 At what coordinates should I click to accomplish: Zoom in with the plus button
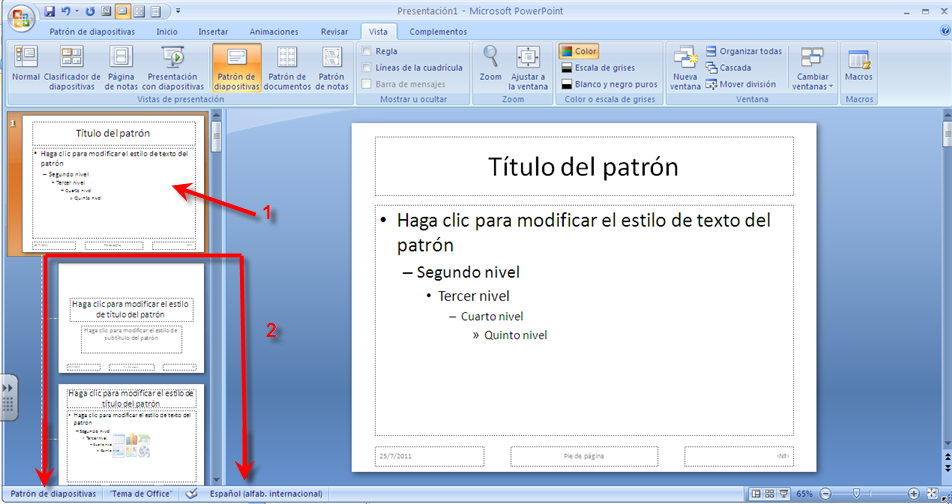coord(914,494)
